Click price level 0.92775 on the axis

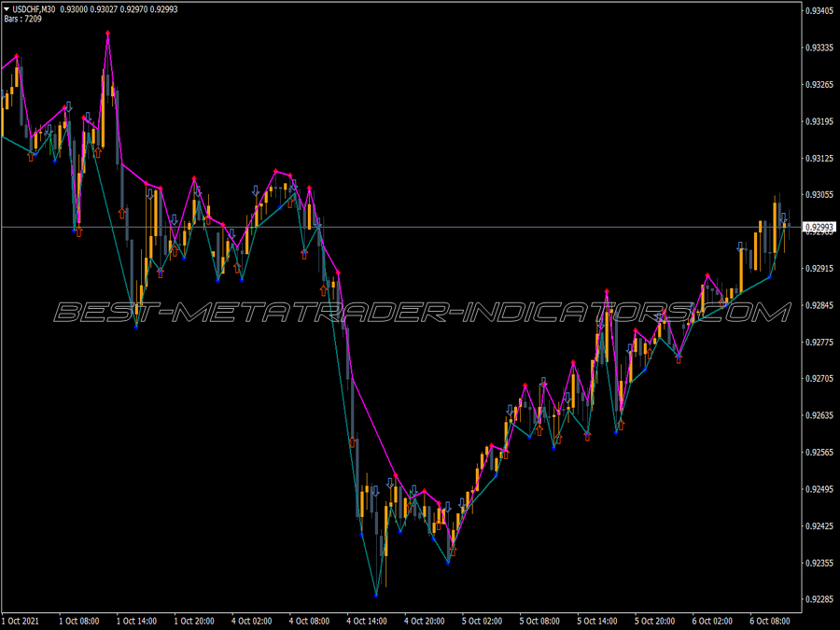point(819,342)
